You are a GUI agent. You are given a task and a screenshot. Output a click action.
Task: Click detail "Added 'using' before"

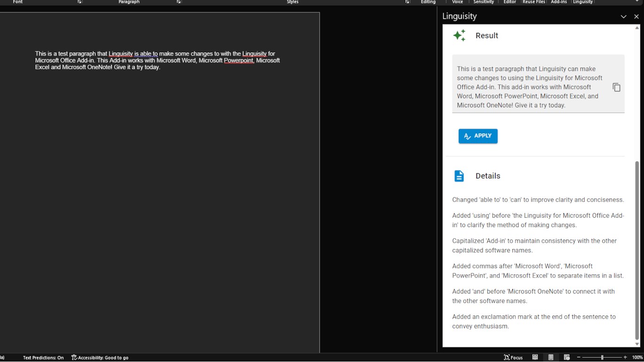[538, 220]
